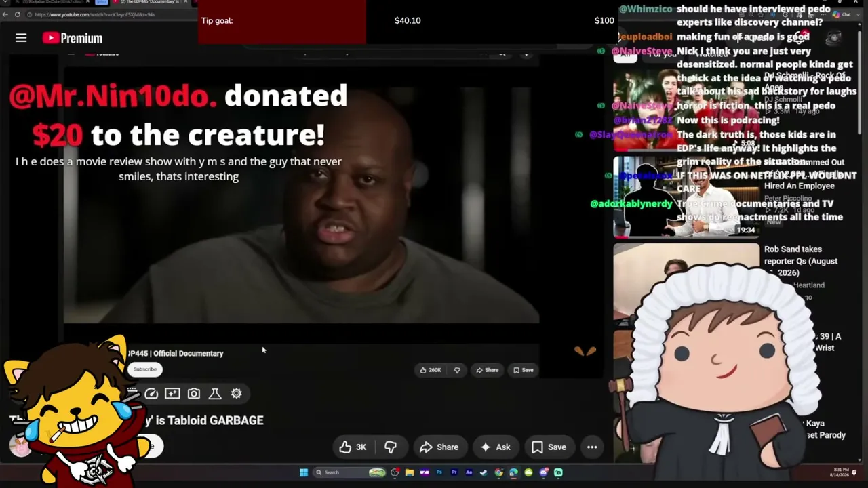Open the three-dot more actions menu

click(x=592, y=447)
